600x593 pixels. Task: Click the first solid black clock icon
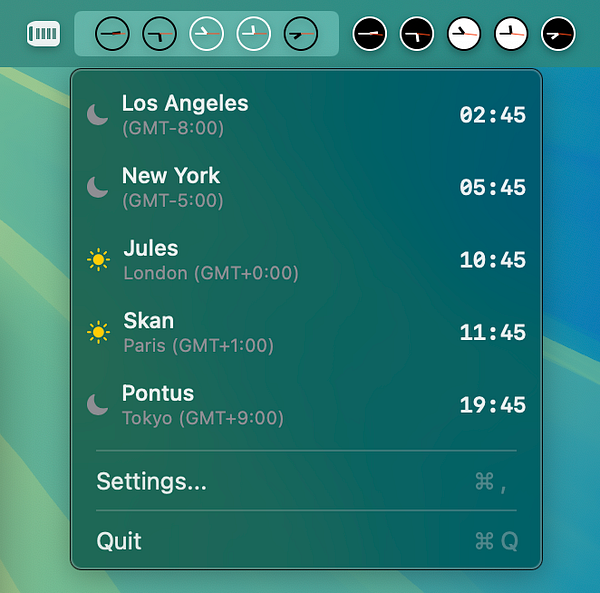pyautogui.click(x=369, y=34)
